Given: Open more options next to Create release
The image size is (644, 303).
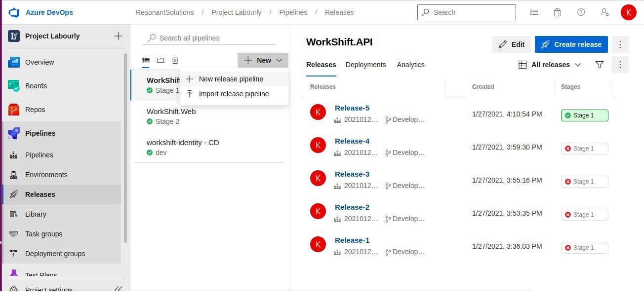Looking at the screenshot, I should coord(620,44).
